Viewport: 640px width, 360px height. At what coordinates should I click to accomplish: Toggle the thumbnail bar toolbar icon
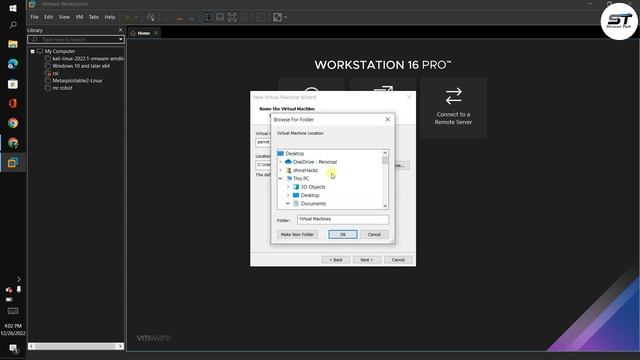point(220,17)
